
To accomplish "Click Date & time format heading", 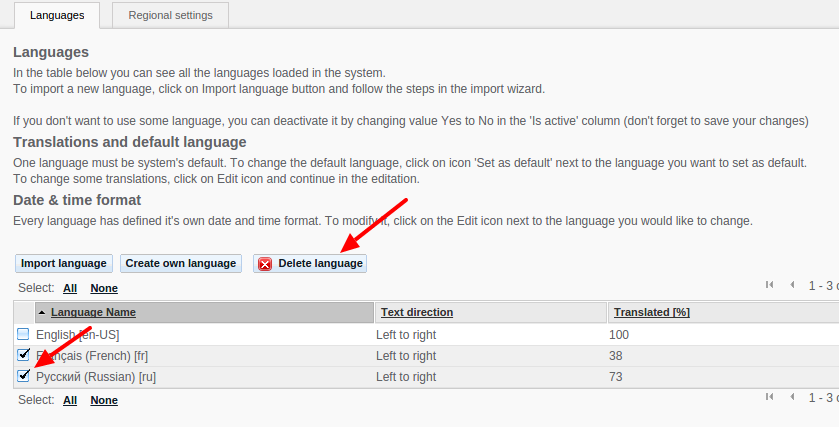I will pyautogui.click(x=77, y=200).
